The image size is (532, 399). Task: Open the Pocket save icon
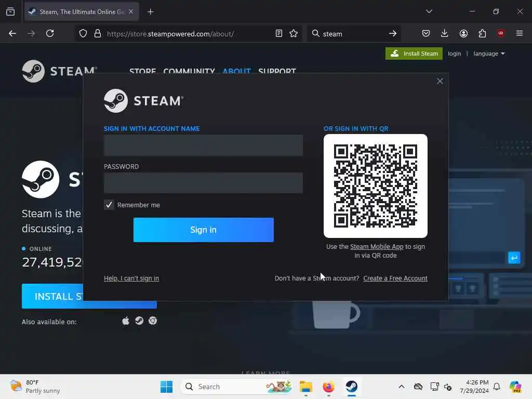coord(426,33)
